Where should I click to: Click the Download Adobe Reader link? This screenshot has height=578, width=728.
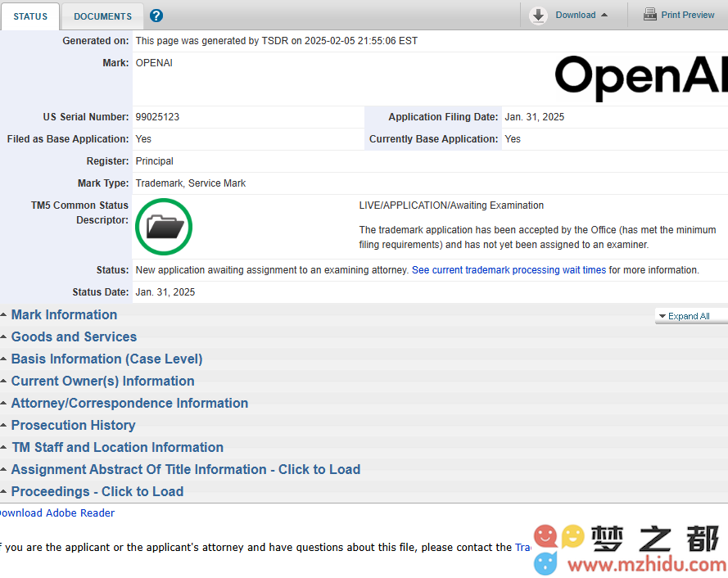coord(56,513)
